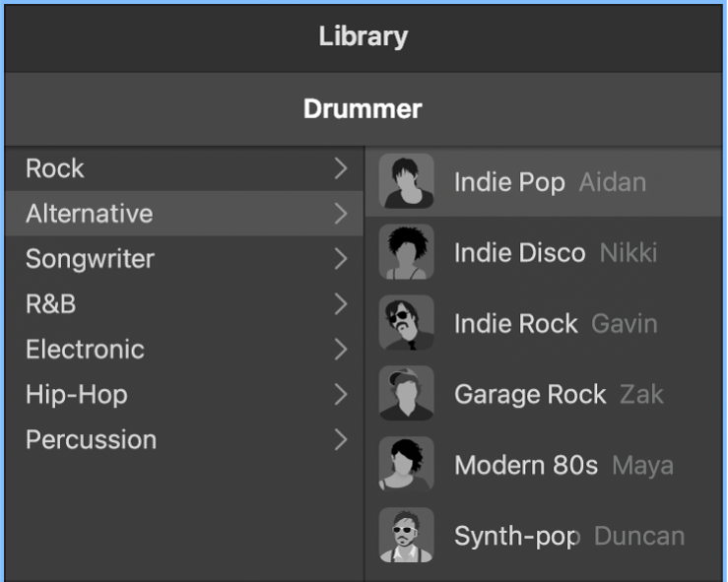Open the Songwriter genre category
Image resolution: width=728 pixels, height=582 pixels.
click(184, 259)
